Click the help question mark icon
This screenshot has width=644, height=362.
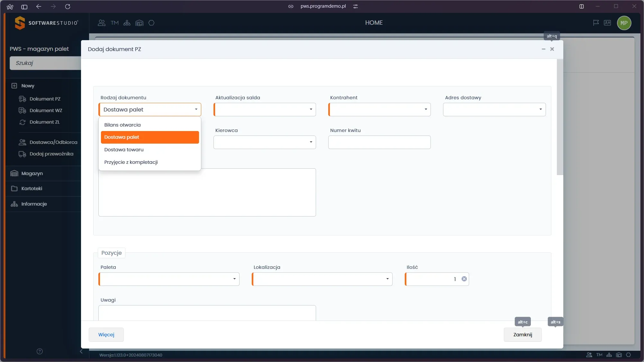pyautogui.click(x=40, y=351)
